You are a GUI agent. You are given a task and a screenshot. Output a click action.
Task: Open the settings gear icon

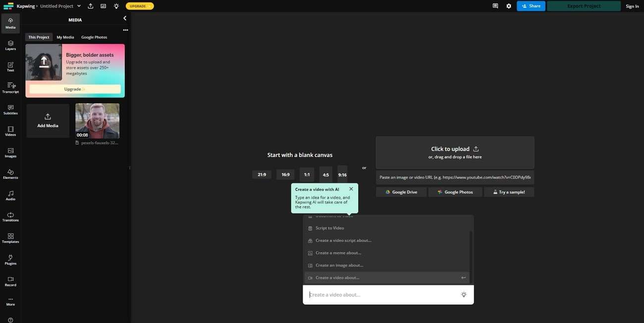tap(509, 6)
